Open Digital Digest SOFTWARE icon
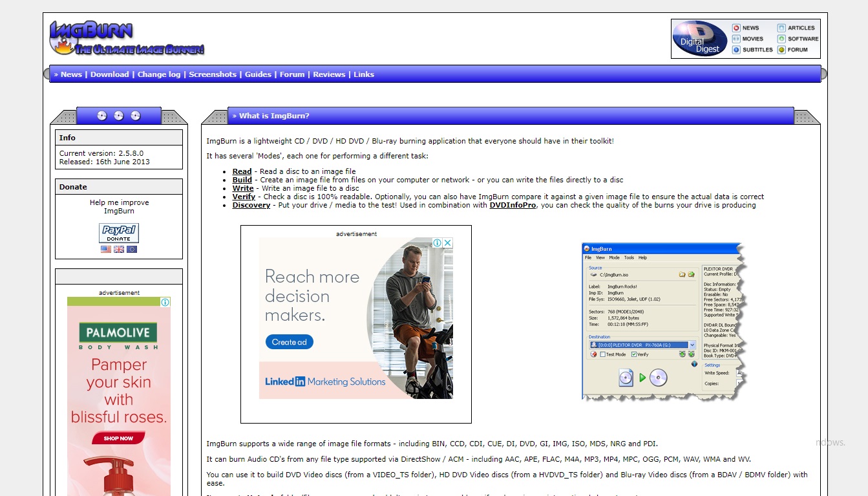The width and height of the screenshot is (868, 496). coord(781,39)
